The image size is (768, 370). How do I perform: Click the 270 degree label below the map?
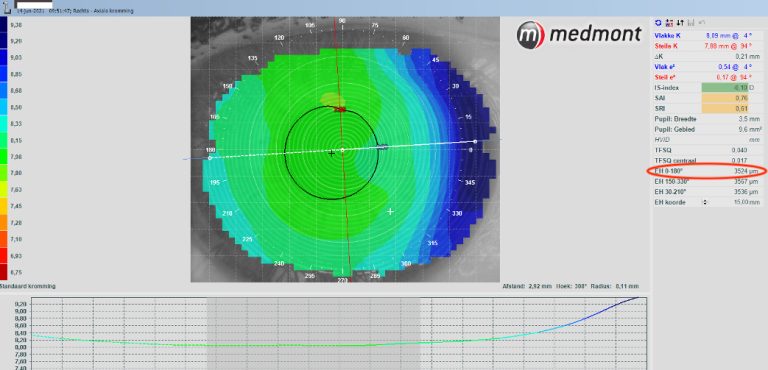point(342,280)
